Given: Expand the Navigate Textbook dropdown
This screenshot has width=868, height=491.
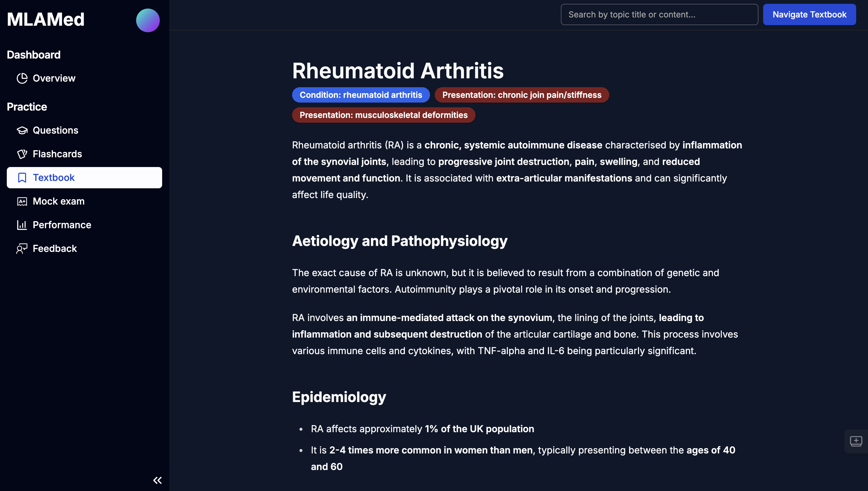Looking at the screenshot, I should tap(810, 14).
